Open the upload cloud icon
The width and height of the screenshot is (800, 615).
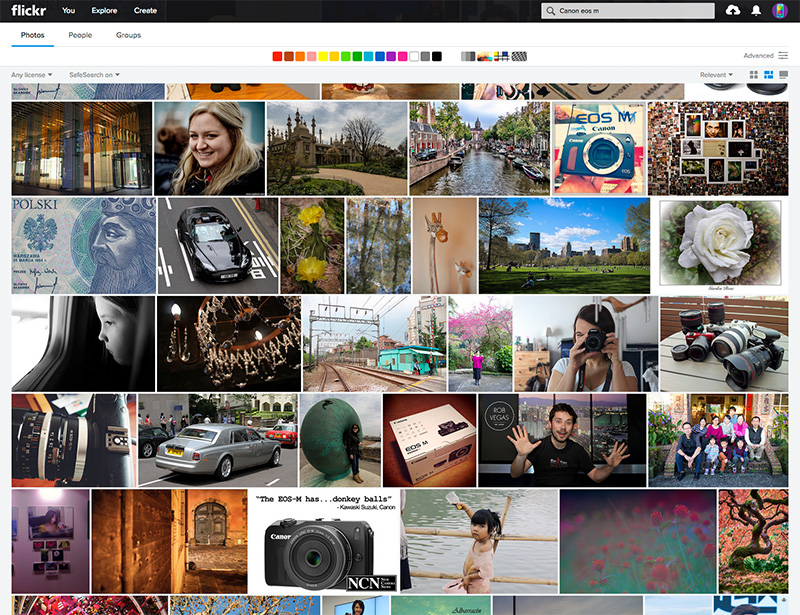732,10
